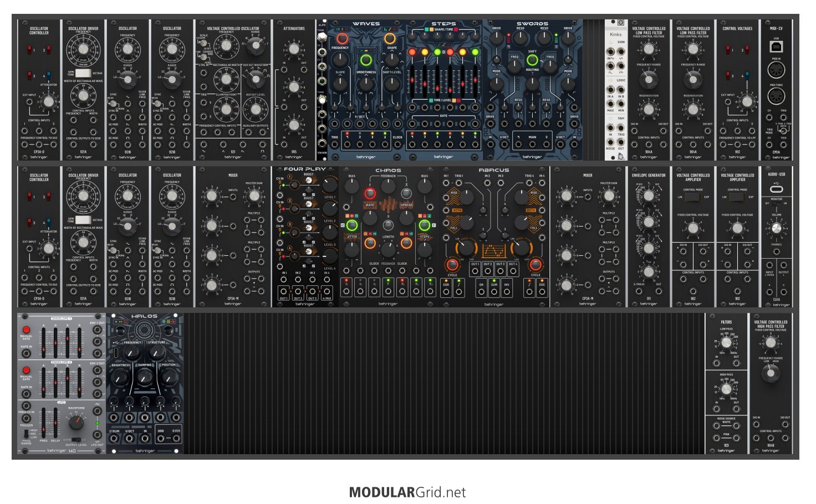Hit the Envelope 1 Manual Gate button

point(26,330)
